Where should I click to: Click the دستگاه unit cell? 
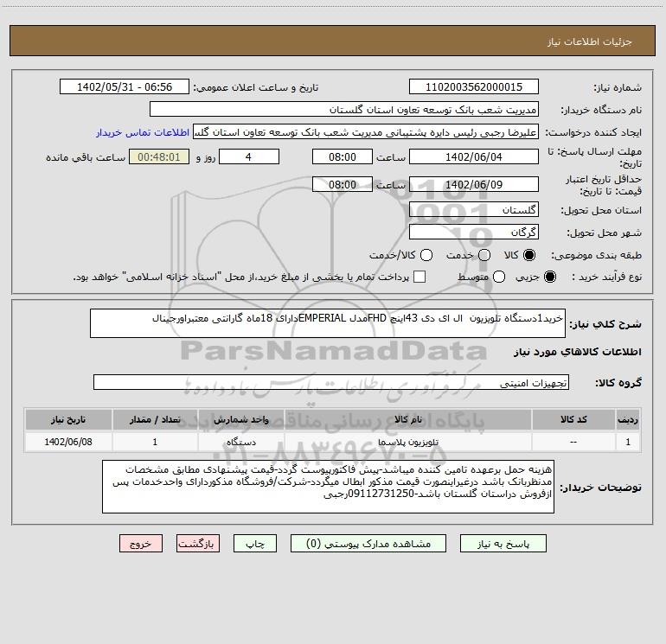click(x=240, y=442)
